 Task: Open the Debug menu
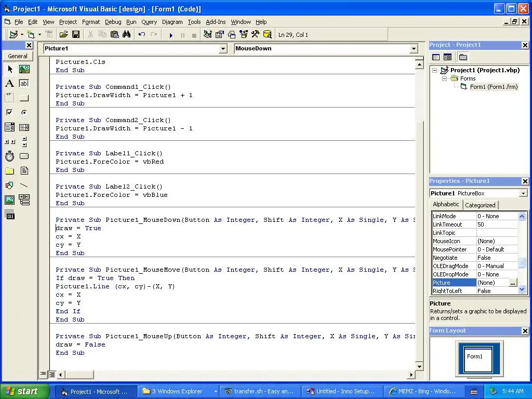point(113,22)
